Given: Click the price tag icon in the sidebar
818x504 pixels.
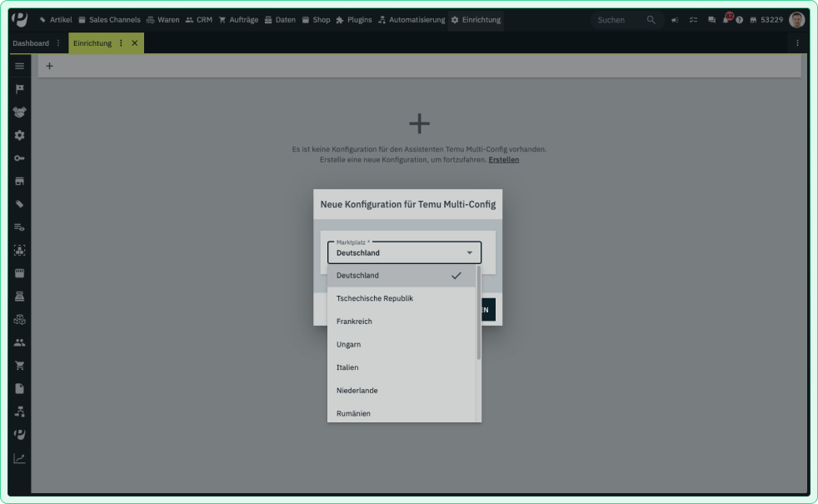Looking at the screenshot, I should [19, 204].
